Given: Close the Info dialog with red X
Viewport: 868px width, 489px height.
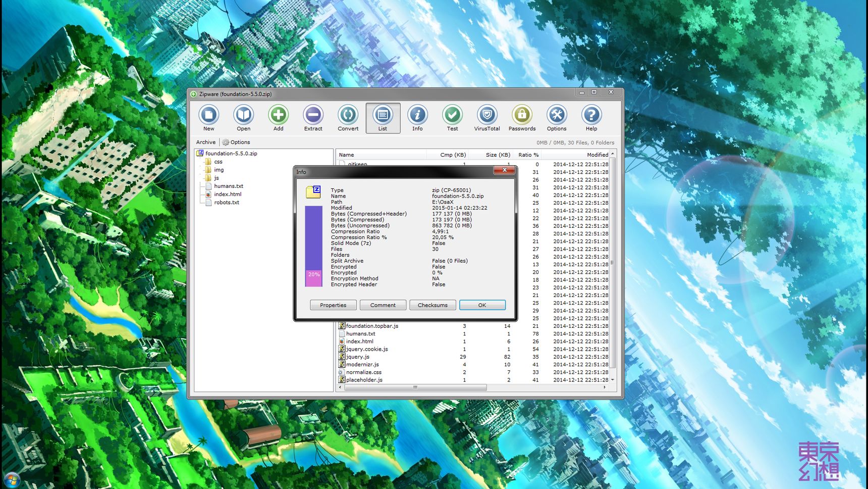Looking at the screenshot, I should (x=504, y=170).
